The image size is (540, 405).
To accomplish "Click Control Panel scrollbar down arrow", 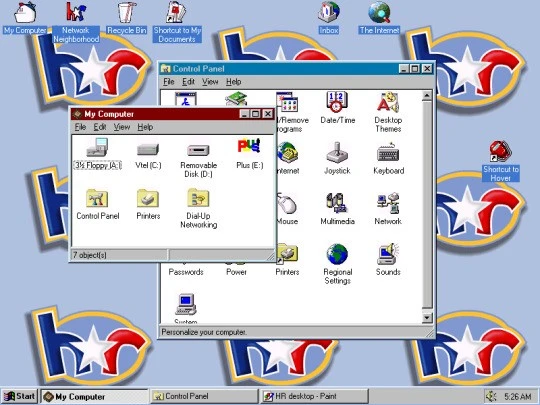I will click(x=427, y=318).
